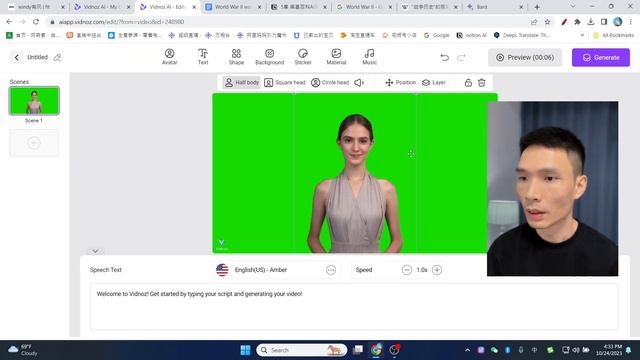Open the Position option
The width and height of the screenshot is (640, 360).
[400, 82]
